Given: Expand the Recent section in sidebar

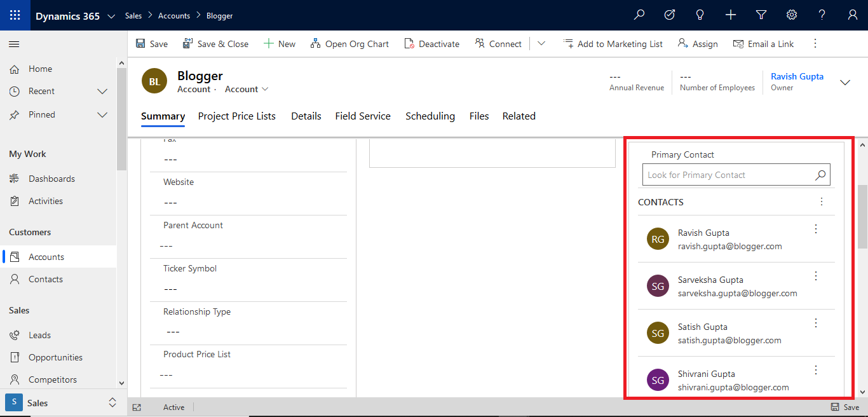Looking at the screenshot, I should pyautogui.click(x=102, y=91).
